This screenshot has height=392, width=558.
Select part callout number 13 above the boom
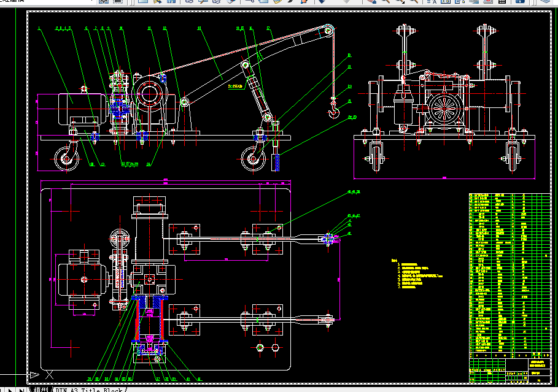(199, 28)
